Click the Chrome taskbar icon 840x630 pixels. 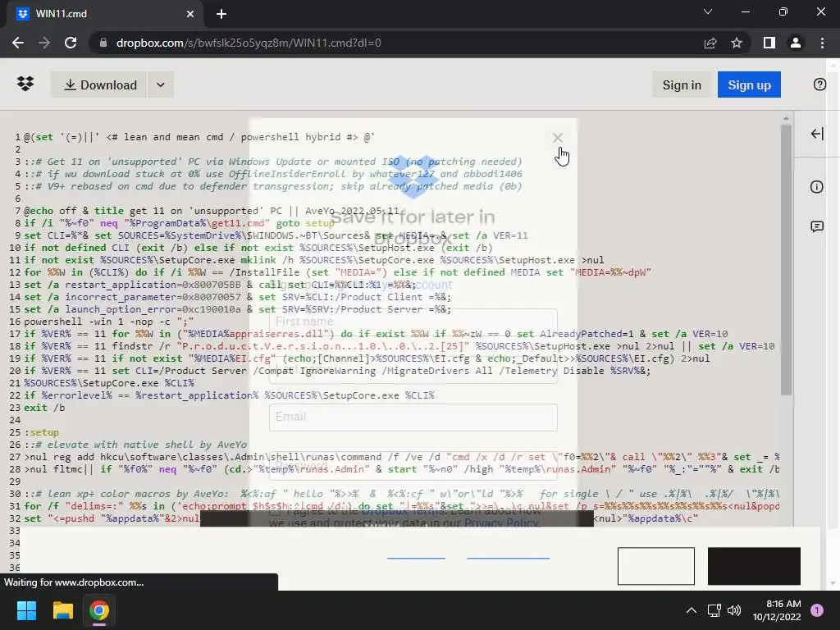(x=99, y=610)
